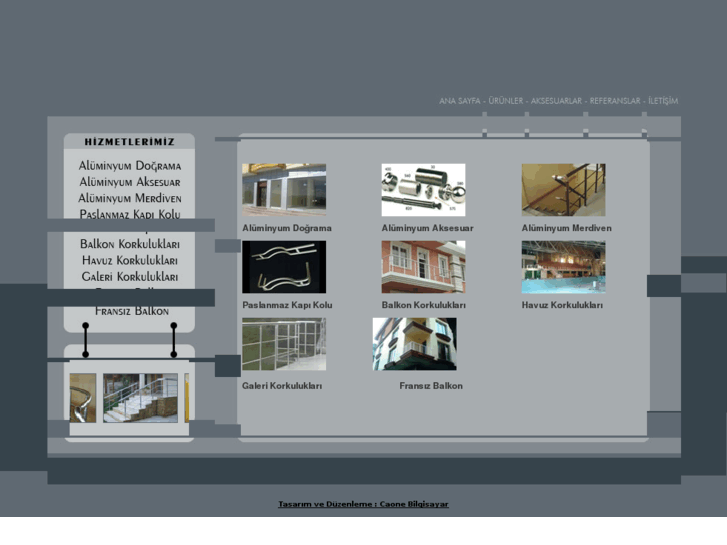Image resolution: width=727 pixels, height=545 pixels.
Task: Click the Alüminyum Aksesuar caption under the image
Action: [x=427, y=228]
